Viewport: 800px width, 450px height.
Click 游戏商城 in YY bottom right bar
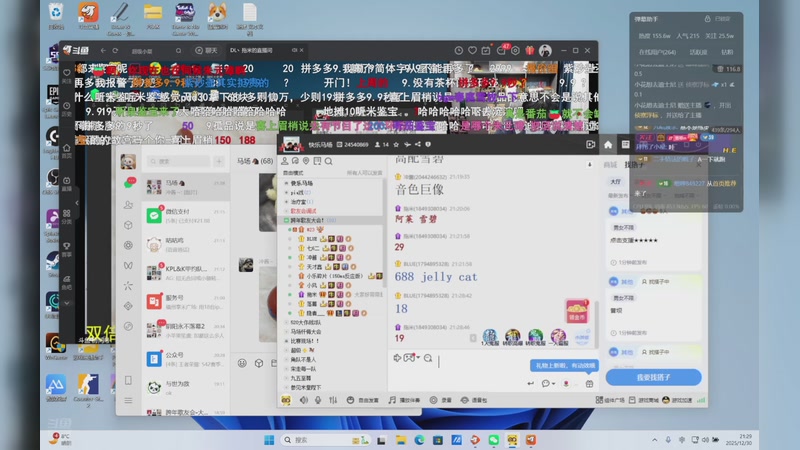pos(644,401)
